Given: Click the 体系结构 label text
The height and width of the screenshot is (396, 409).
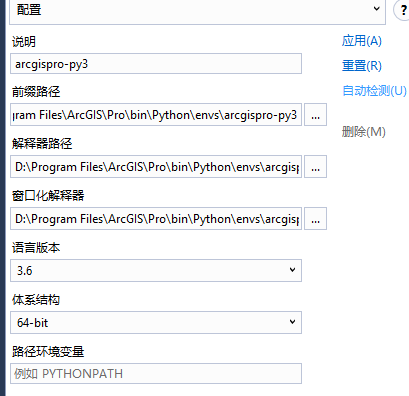Looking at the screenshot, I should pyautogui.click(x=36, y=300).
